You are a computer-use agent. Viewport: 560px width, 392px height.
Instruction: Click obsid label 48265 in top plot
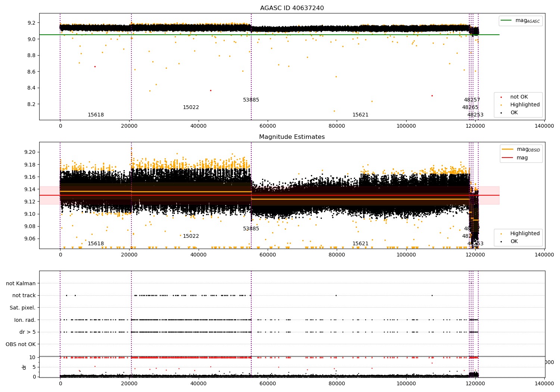(470, 108)
